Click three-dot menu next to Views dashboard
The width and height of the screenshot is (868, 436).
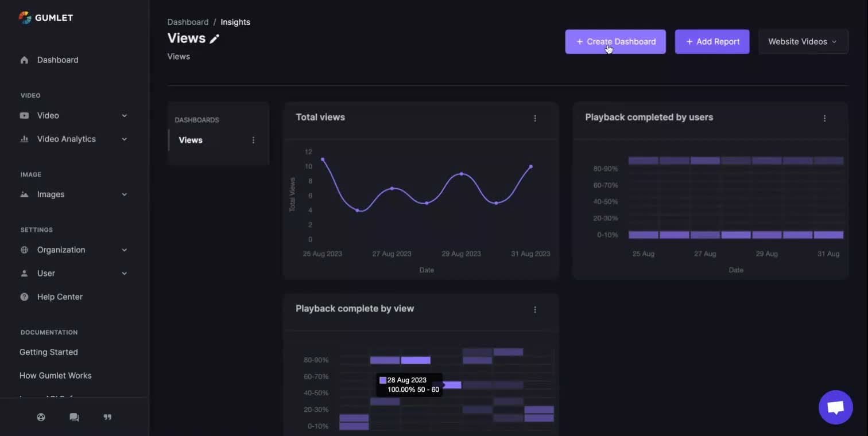[253, 140]
